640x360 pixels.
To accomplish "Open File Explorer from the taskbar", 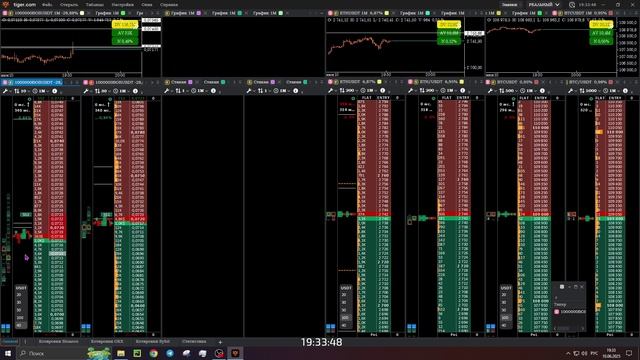I will (x=121, y=353).
